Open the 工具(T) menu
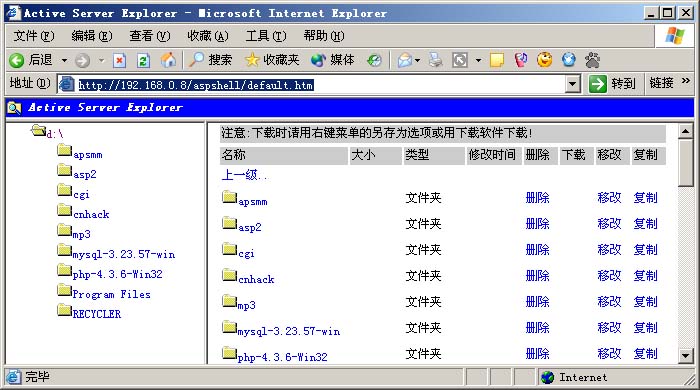Image resolution: width=700 pixels, height=390 pixels. pyautogui.click(x=266, y=36)
